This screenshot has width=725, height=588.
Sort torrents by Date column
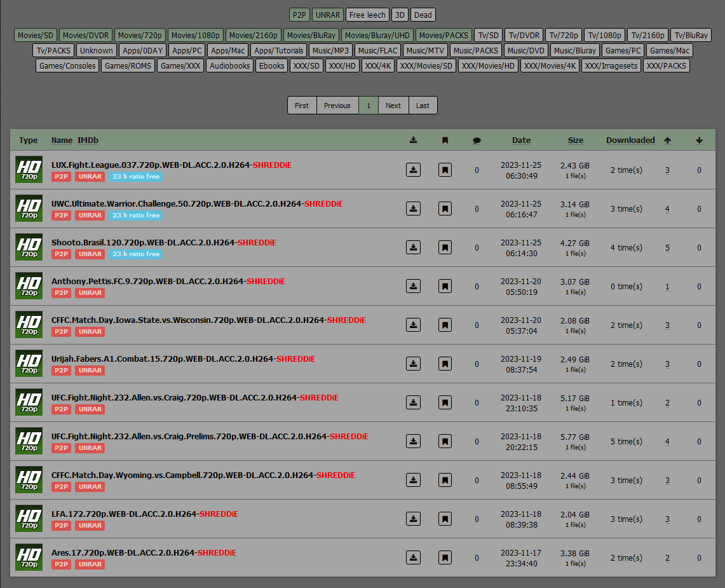point(521,140)
